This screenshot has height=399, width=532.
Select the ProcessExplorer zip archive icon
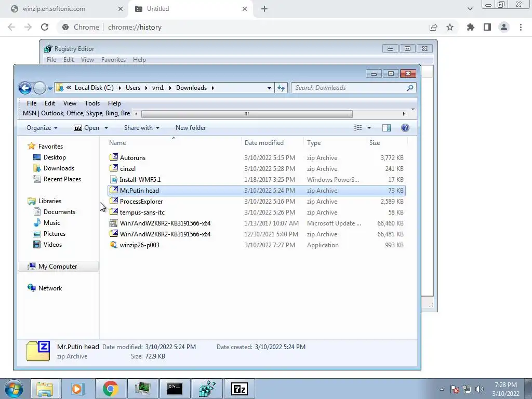pos(114,201)
